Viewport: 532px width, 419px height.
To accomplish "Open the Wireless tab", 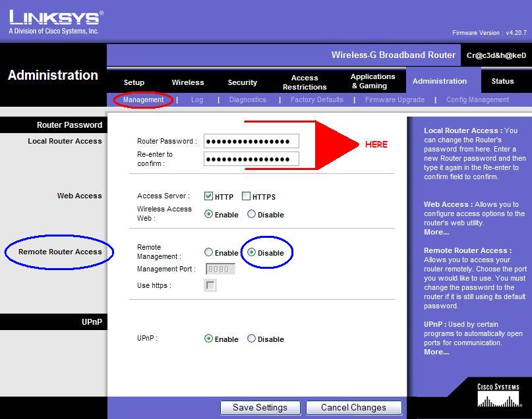I will (x=188, y=82).
